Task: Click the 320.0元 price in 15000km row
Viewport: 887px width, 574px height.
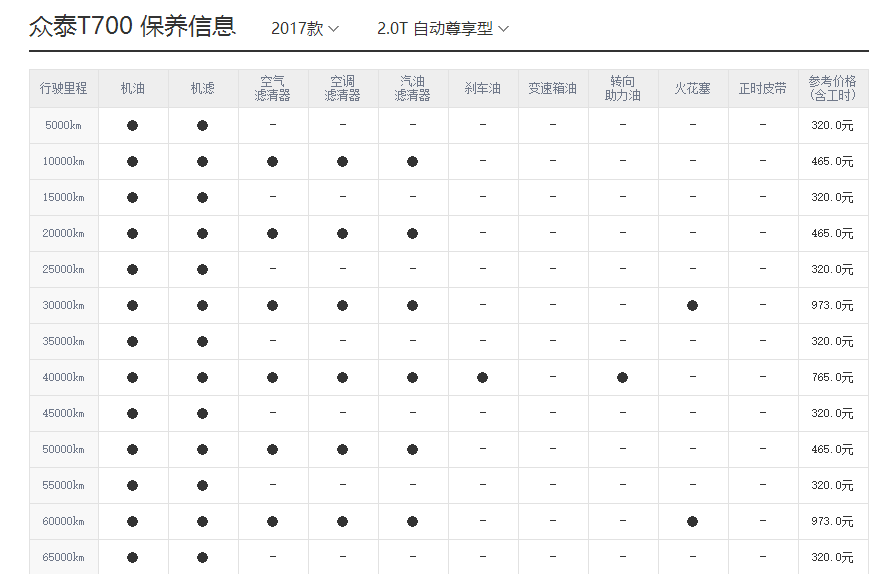Action: 832,197
